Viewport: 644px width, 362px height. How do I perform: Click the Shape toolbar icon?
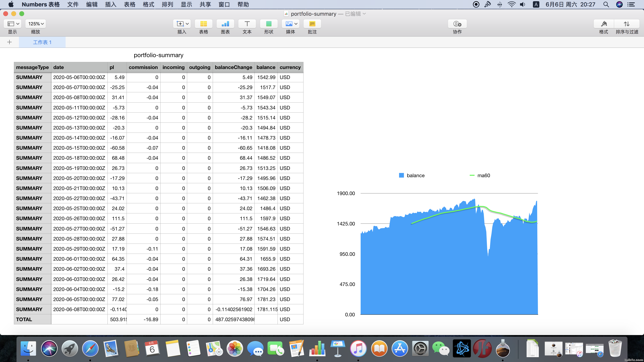point(269,24)
